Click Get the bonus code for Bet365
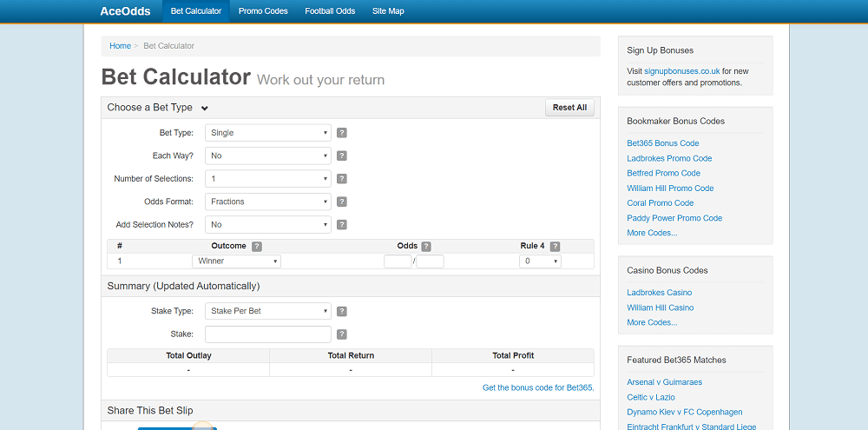This screenshot has height=430, width=868. coord(538,388)
